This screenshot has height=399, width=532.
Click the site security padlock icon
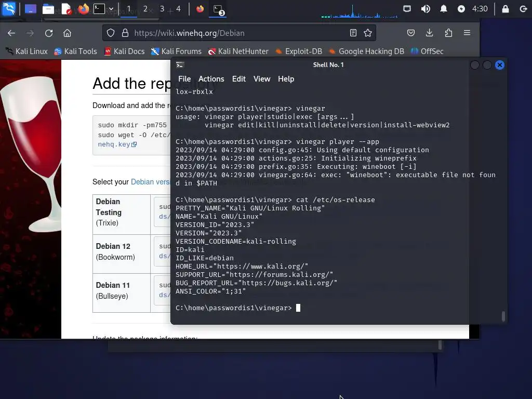[x=125, y=33]
